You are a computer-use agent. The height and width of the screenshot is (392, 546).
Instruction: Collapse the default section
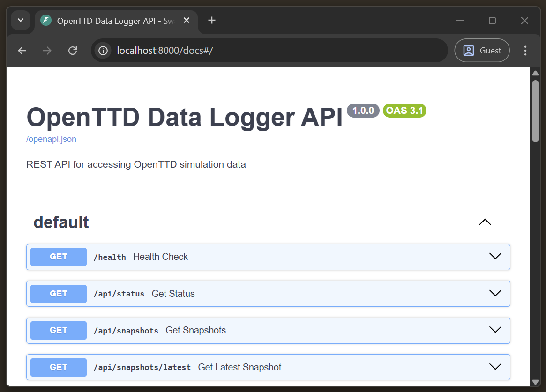pos(485,222)
